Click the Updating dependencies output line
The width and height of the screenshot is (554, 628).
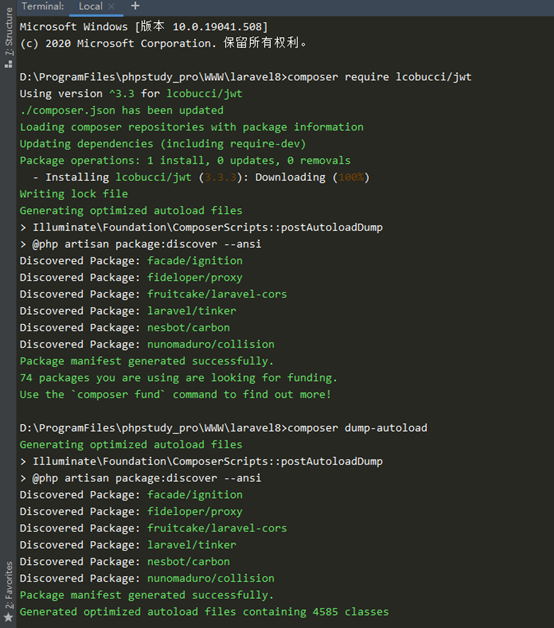pyautogui.click(x=163, y=144)
